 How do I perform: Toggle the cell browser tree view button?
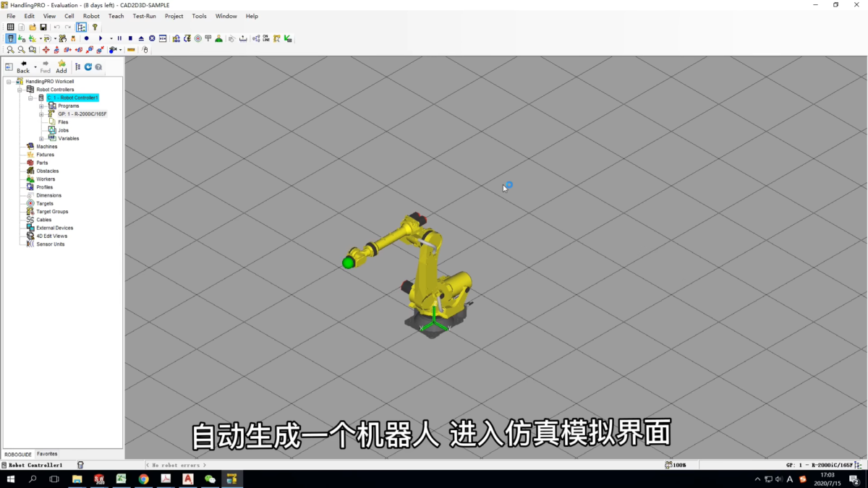tap(81, 27)
